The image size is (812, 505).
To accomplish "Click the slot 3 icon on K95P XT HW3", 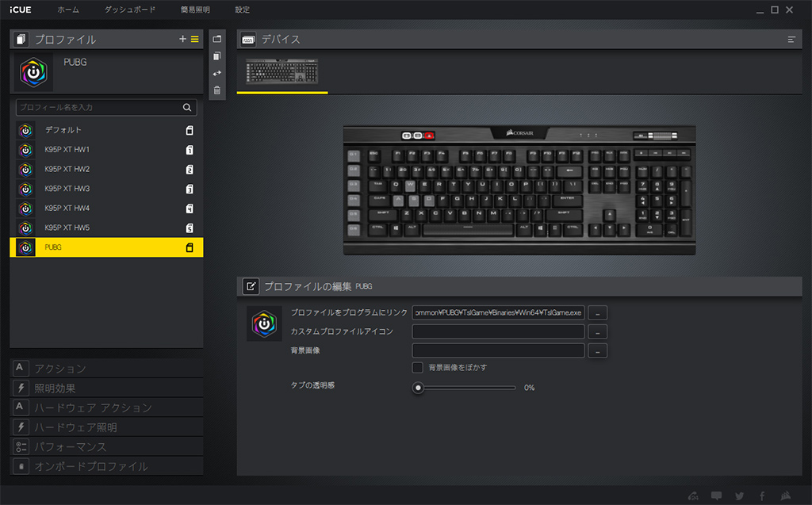I will (190, 189).
